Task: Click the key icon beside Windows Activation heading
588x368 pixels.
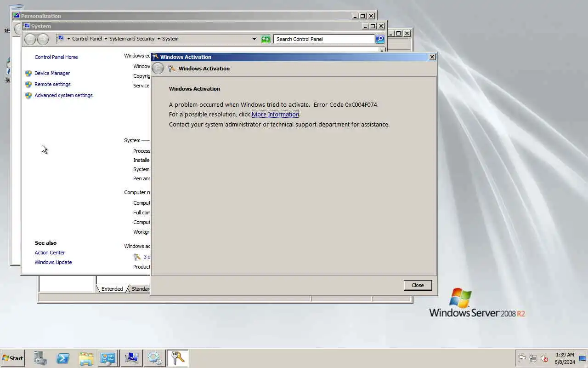Action: [x=172, y=69]
